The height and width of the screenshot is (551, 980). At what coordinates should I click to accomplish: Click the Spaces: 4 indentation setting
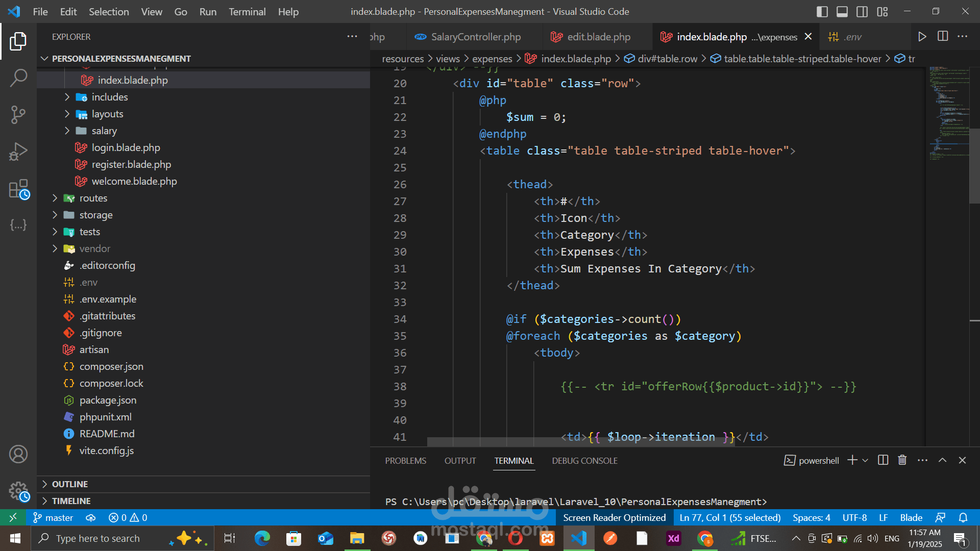click(x=811, y=517)
